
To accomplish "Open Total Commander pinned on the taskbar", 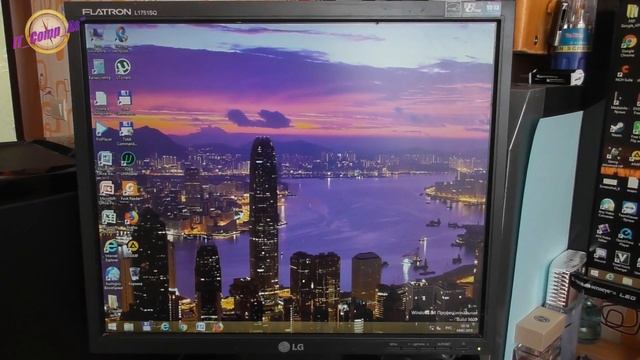I will pyautogui.click(x=147, y=326).
